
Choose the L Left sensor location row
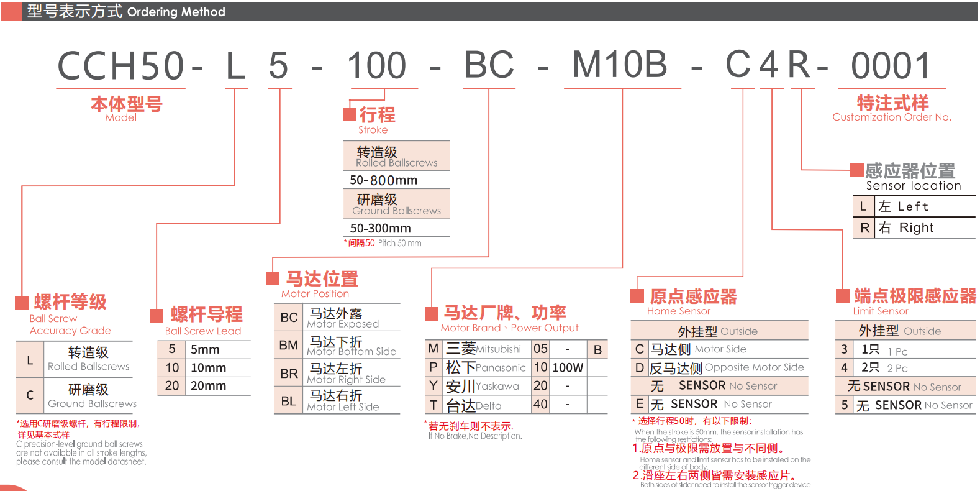coord(914,206)
